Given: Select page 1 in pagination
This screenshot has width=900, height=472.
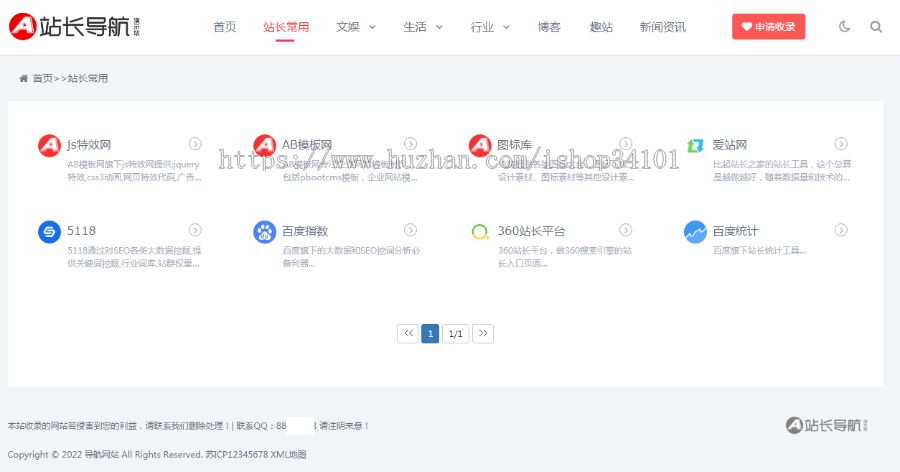Looking at the screenshot, I should (x=430, y=334).
